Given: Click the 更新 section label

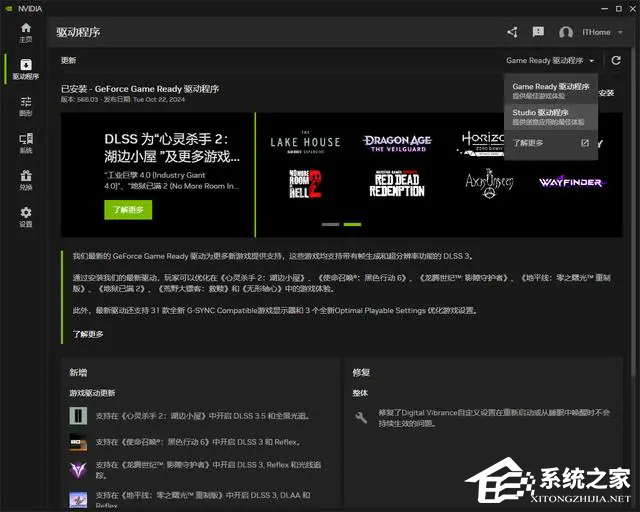Looking at the screenshot, I should (68, 60).
